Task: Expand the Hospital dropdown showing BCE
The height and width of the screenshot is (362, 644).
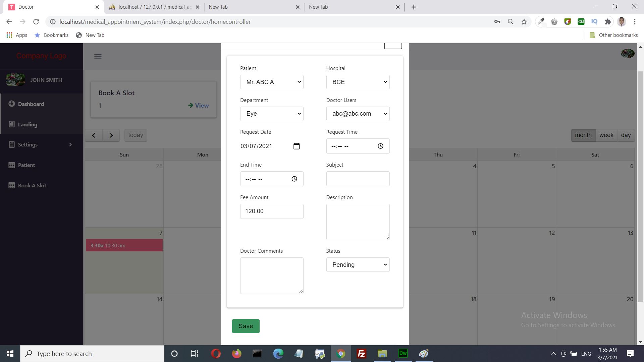Action: pos(358,82)
